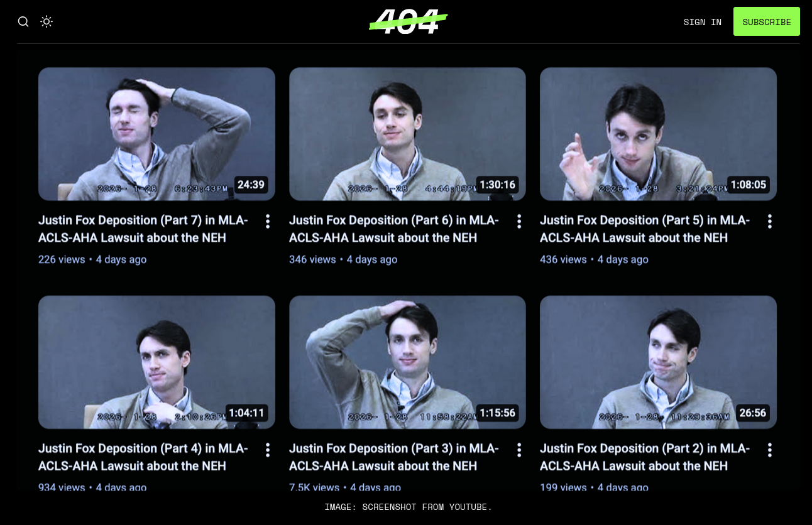Open three-dot menu for Part 4 video
The image size is (812, 525).
(x=268, y=450)
